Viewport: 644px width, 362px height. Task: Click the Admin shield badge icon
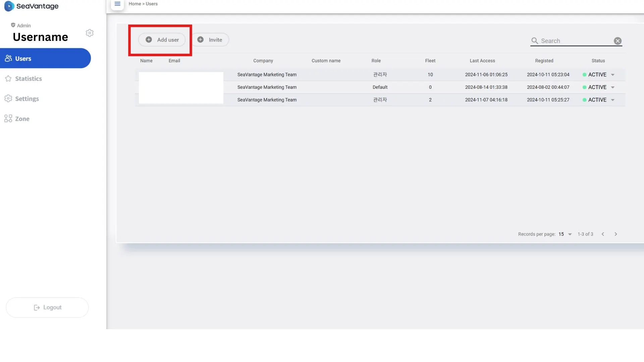click(x=13, y=25)
